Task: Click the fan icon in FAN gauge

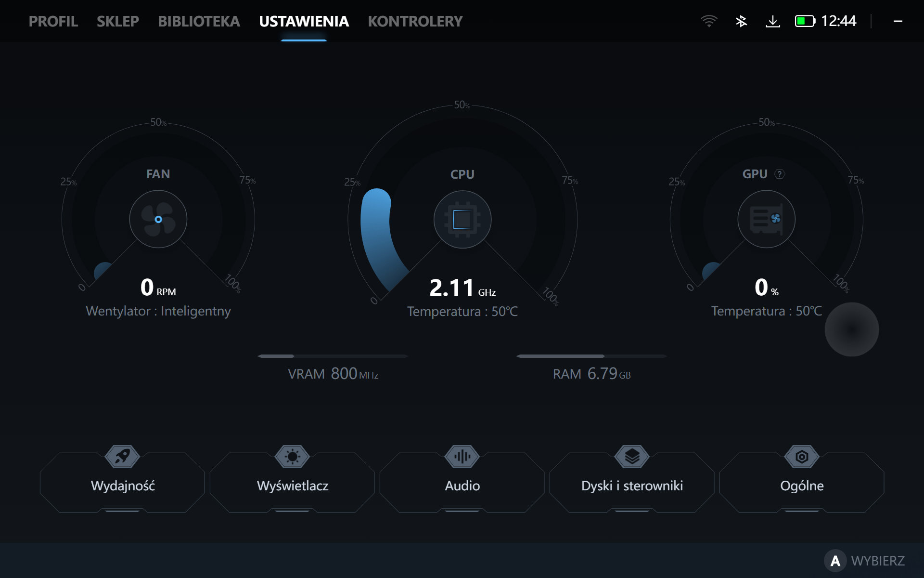Action: 158,219
